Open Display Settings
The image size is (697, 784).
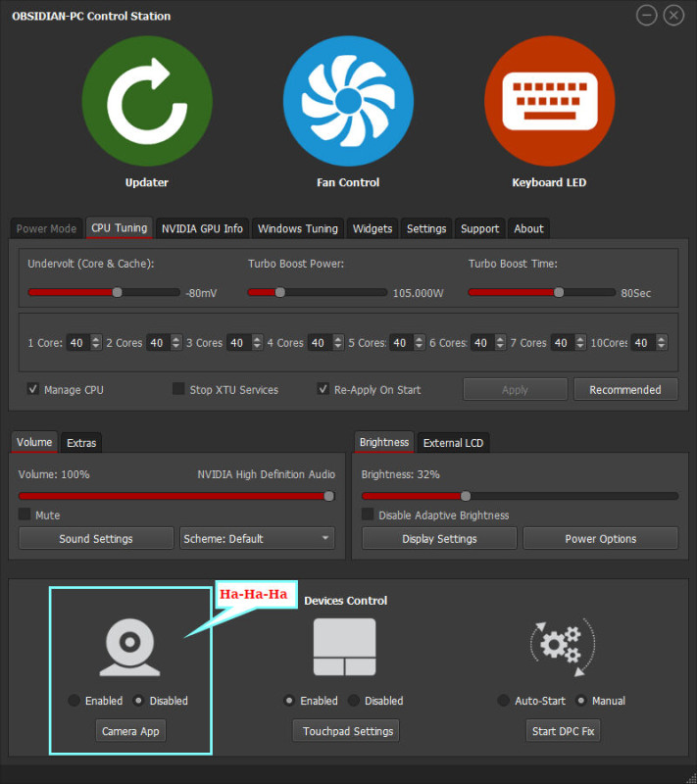[439, 538]
